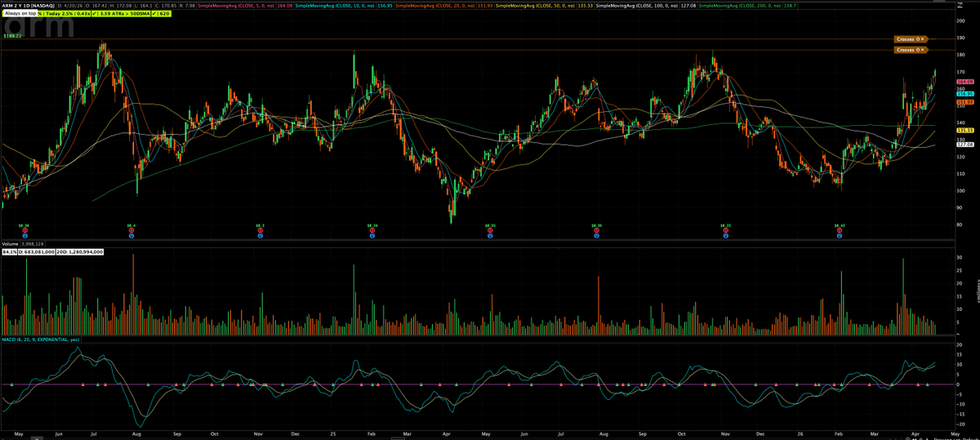Click the $0.43 earnings value

tap(840, 224)
